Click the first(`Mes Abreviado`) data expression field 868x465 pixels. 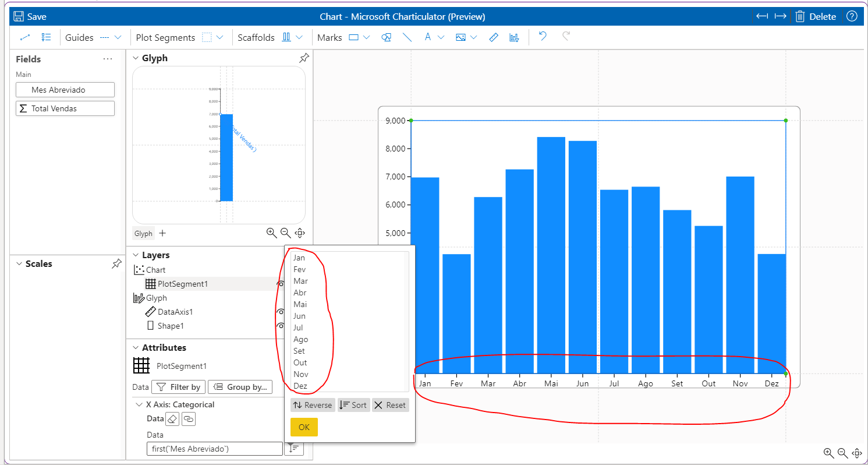click(214, 448)
